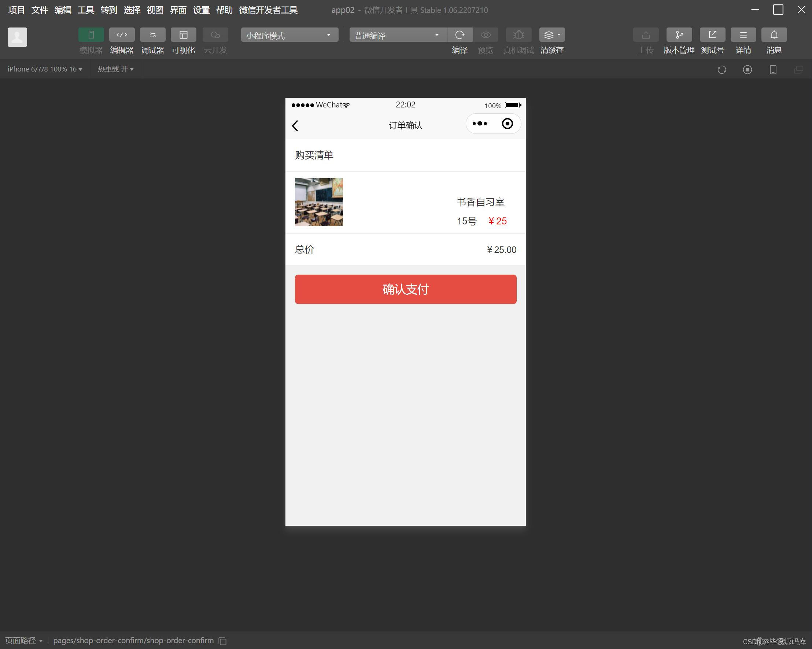
Task: Copy page path icon in status bar
Action: point(222,641)
